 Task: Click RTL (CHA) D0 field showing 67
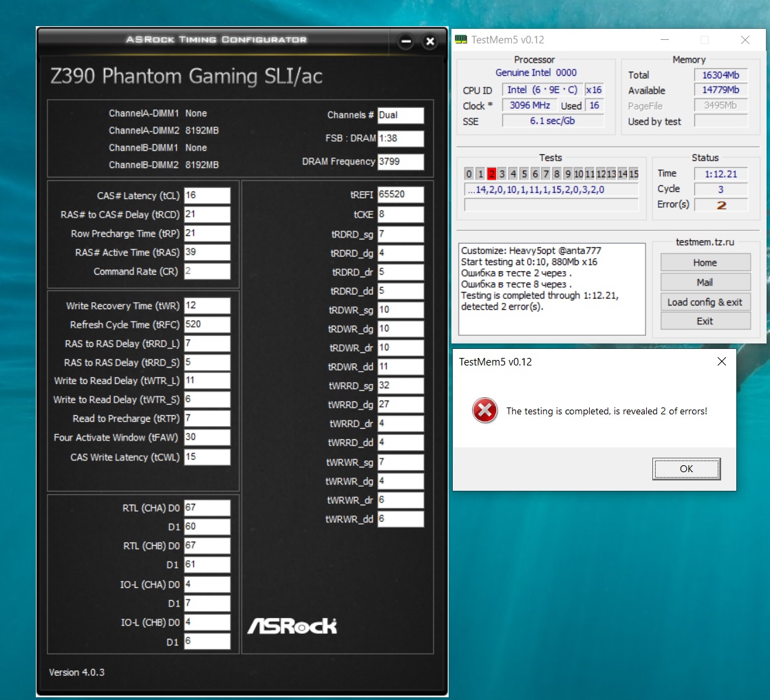point(206,507)
